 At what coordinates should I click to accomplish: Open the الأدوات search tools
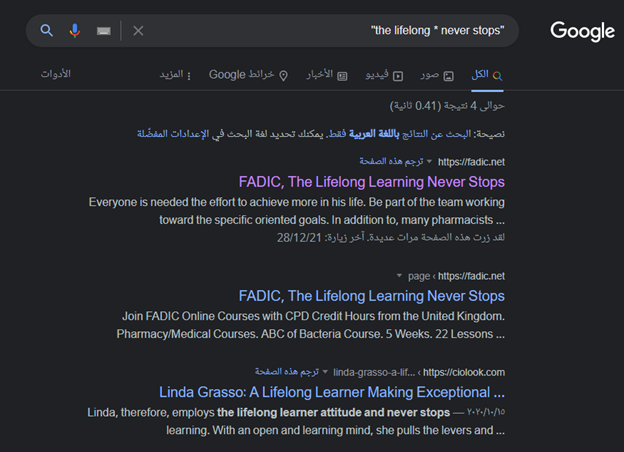pyautogui.click(x=55, y=75)
